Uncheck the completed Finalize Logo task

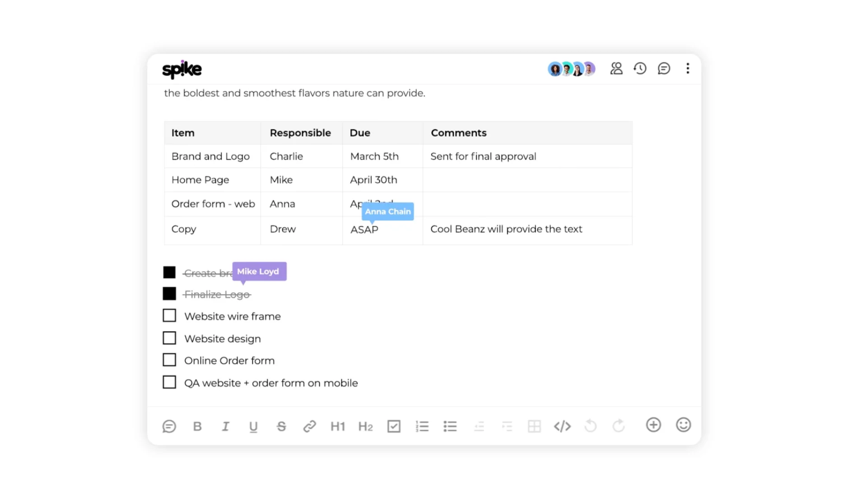click(169, 293)
